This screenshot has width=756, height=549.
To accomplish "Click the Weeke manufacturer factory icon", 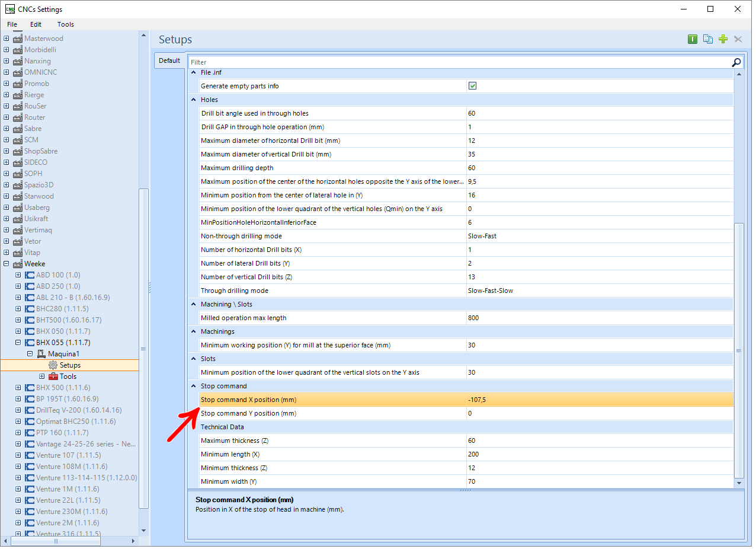I will click(x=18, y=264).
